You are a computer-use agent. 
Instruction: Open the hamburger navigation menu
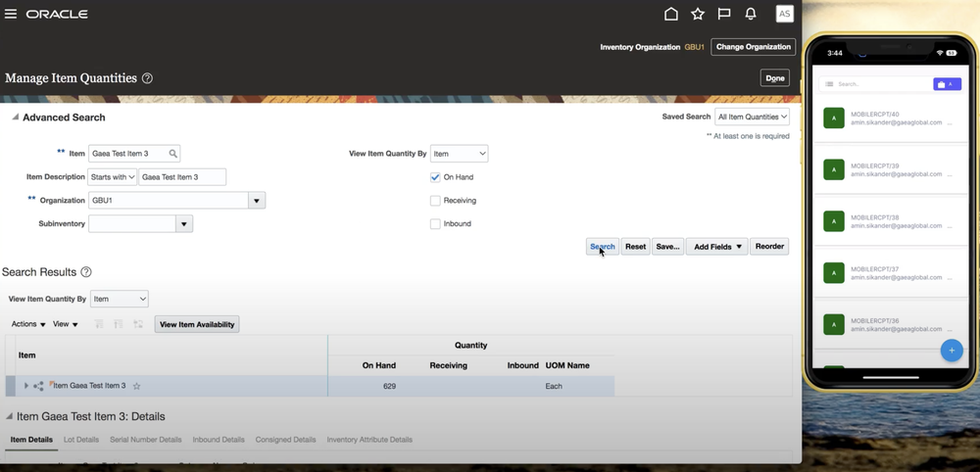(11, 15)
